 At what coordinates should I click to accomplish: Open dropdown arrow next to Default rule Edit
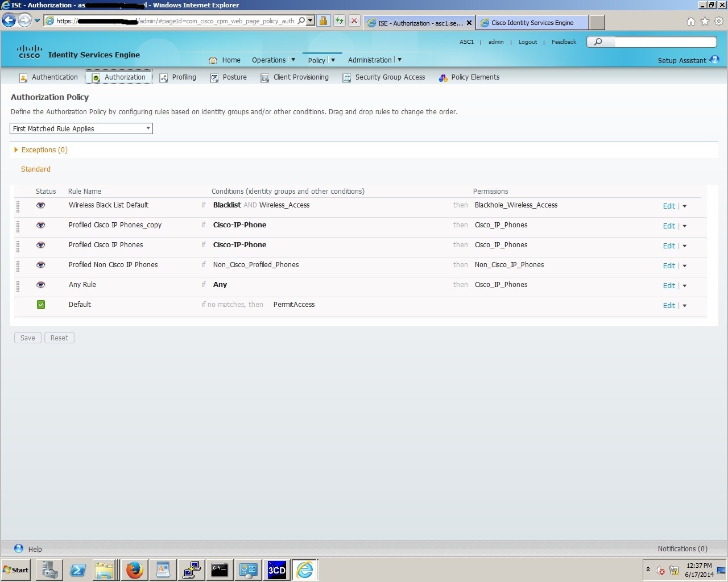tap(685, 306)
